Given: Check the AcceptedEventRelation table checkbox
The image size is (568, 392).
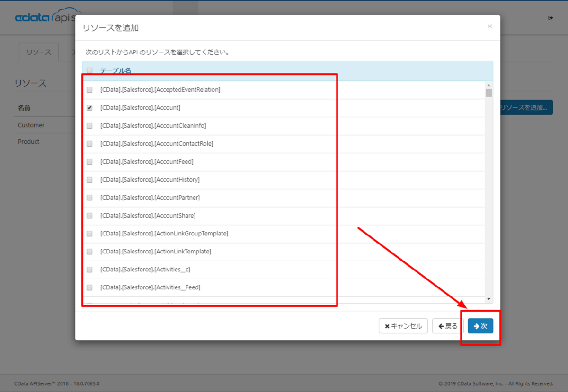Looking at the screenshot, I should click(89, 90).
